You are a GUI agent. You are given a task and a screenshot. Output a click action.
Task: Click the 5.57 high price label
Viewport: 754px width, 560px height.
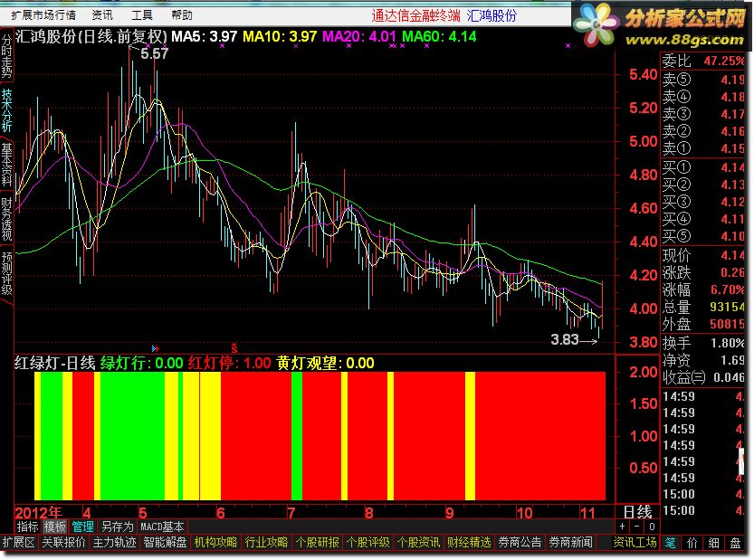click(x=154, y=53)
